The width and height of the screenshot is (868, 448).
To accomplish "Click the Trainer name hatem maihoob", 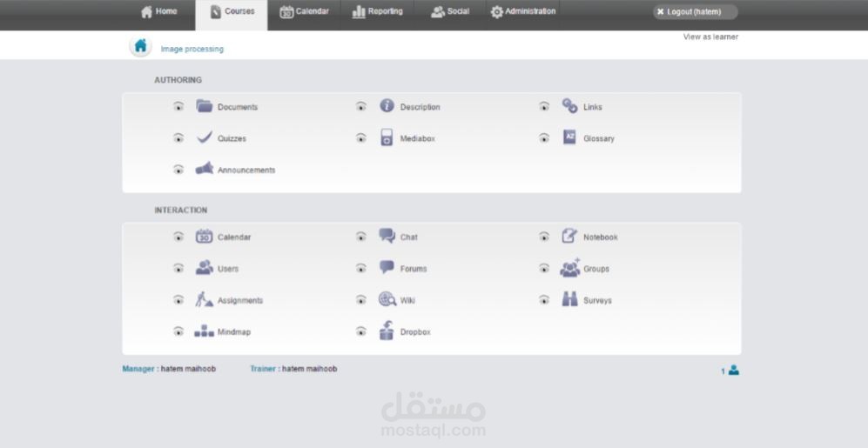I will pos(309,369).
